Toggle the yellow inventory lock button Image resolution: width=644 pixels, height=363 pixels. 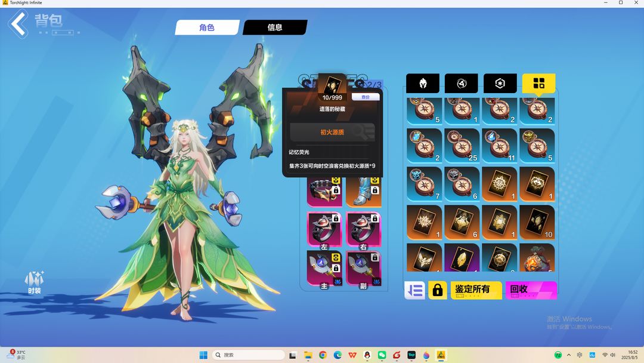(x=438, y=290)
